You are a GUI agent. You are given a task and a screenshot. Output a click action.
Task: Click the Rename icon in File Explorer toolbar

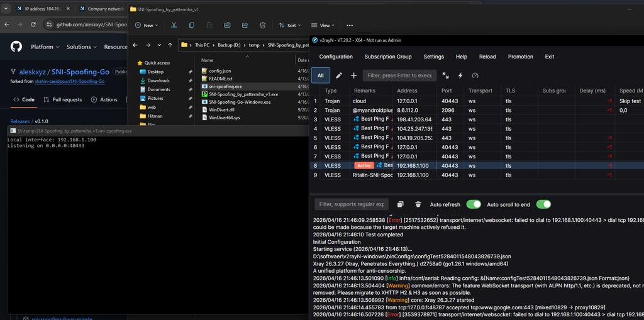(227, 25)
